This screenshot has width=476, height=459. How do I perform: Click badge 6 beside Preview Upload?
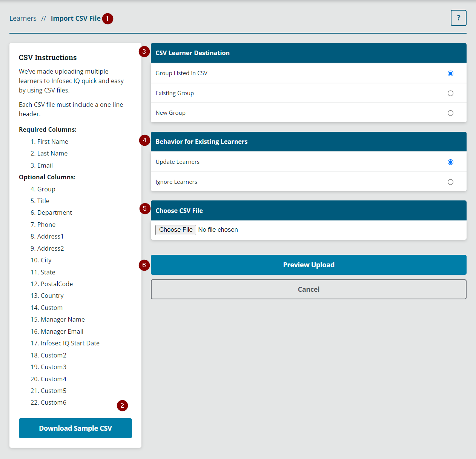[x=144, y=265]
